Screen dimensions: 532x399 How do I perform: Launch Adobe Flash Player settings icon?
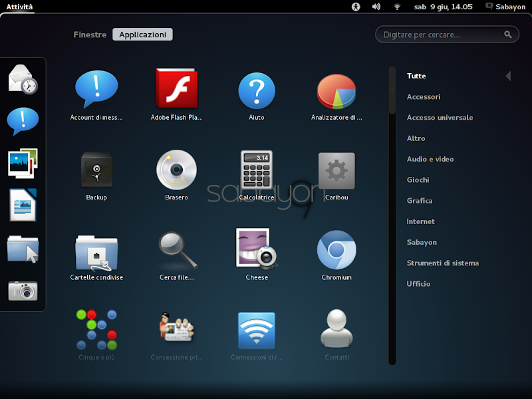pyautogui.click(x=176, y=88)
